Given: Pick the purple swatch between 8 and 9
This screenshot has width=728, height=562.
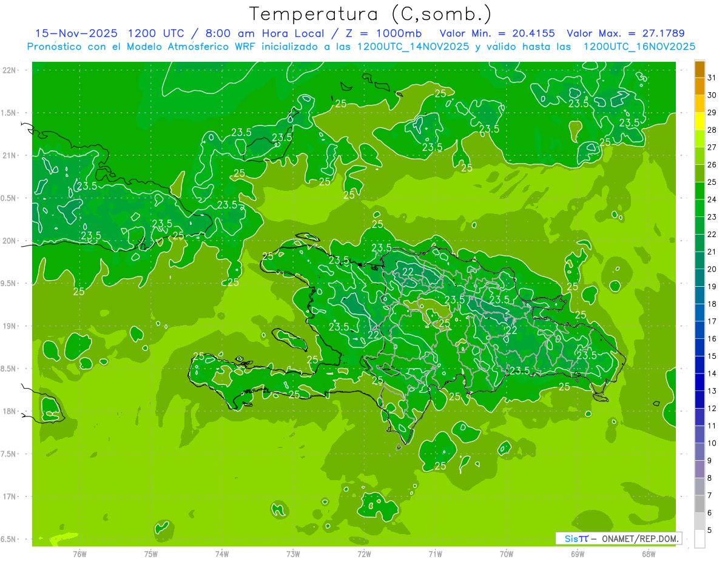Looking at the screenshot, I should click(x=699, y=469).
